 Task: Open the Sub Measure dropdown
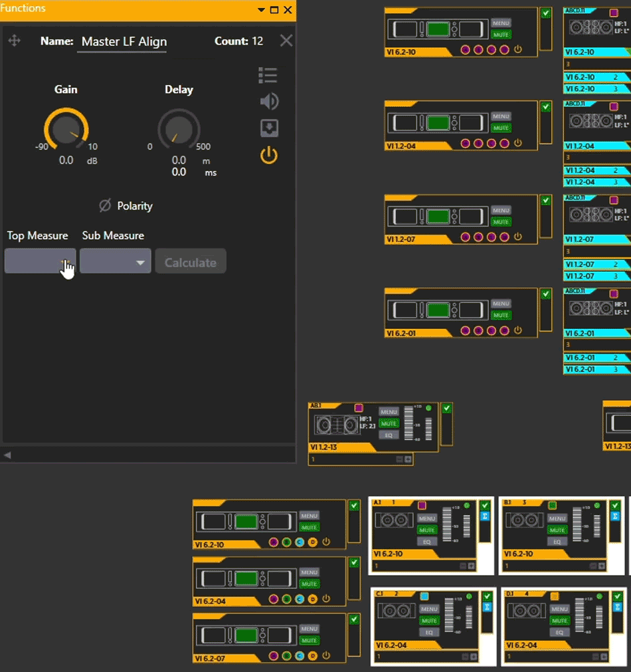coord(115,262)
